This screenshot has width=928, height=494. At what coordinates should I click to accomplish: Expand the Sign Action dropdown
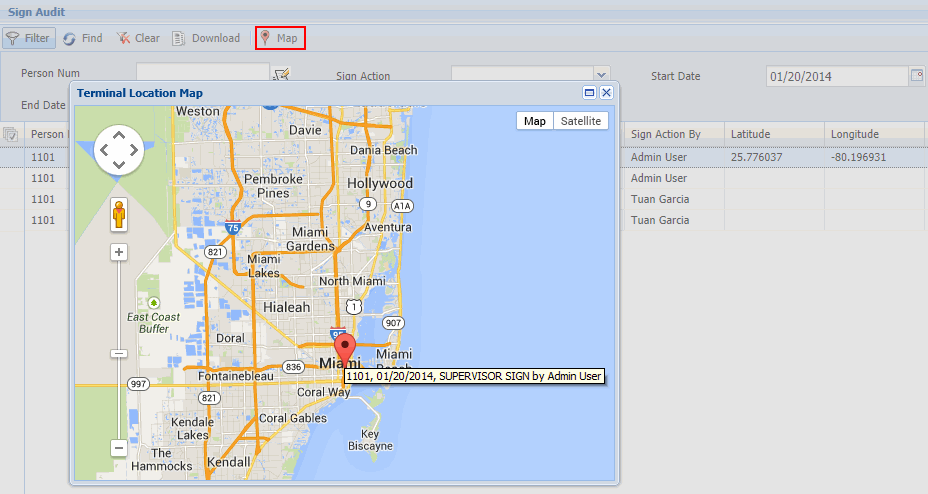click(x=601, y=75)
